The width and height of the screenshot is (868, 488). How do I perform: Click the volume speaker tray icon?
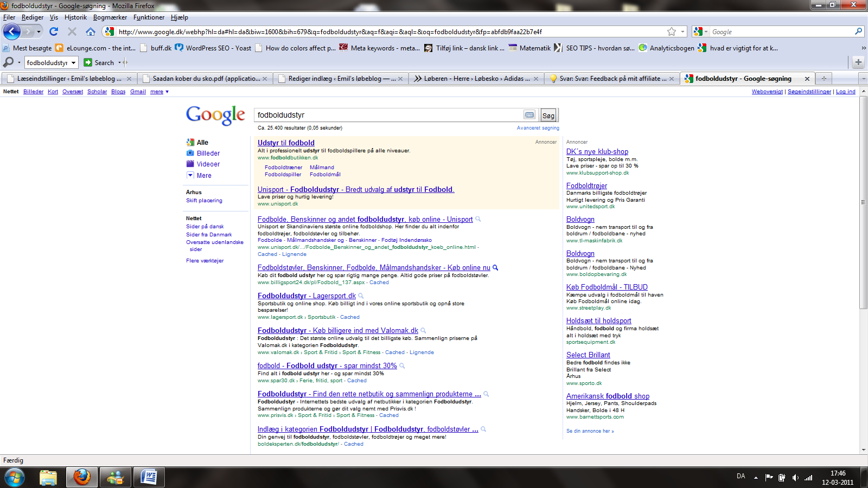point(795,478)
